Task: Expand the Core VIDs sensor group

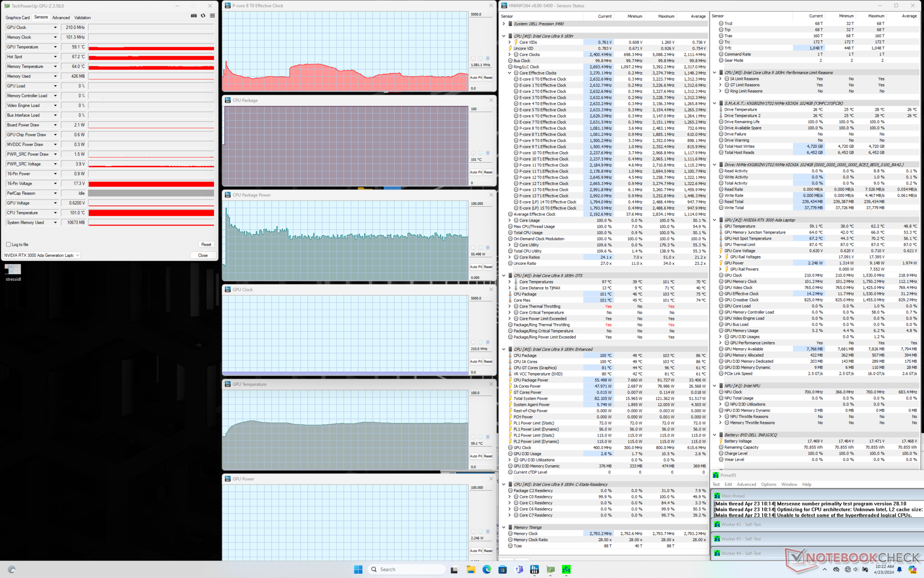Action: coord(510,42)
